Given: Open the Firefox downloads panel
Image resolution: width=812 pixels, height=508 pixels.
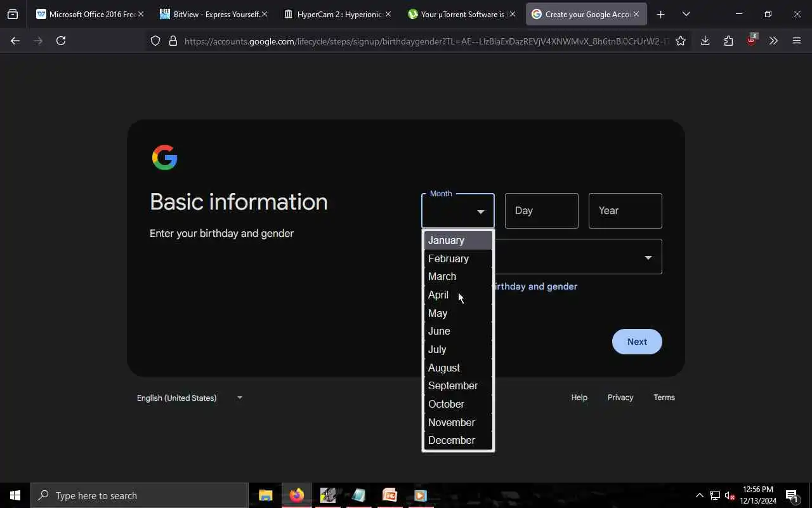Looking at the screenshot, I should click(705, 41).
